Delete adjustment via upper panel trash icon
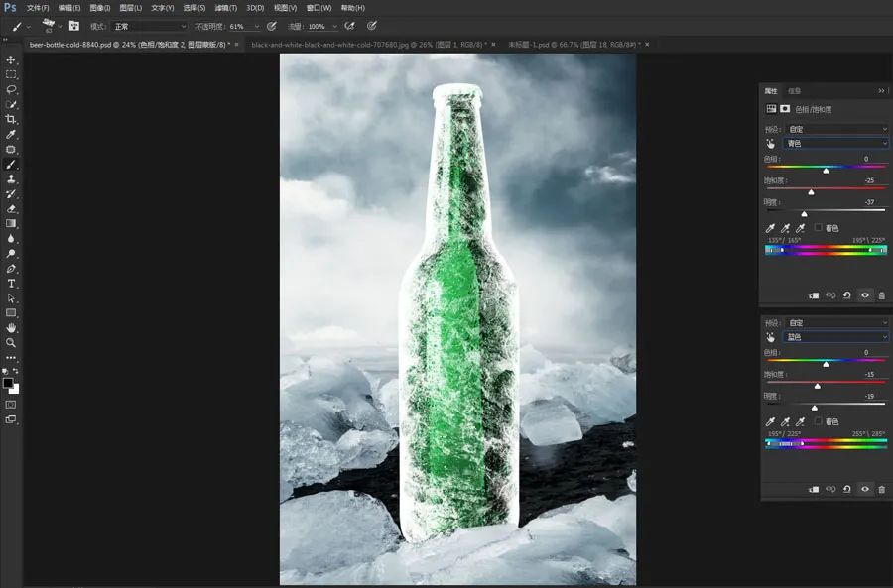The height and width of the screenshot is (588, 893). coord(882,295)
